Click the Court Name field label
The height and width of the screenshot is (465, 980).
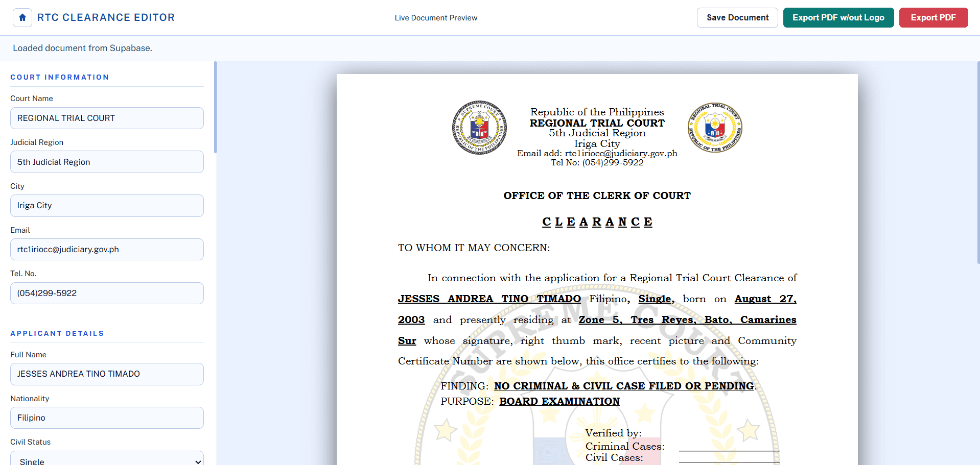tap(32, 99)
